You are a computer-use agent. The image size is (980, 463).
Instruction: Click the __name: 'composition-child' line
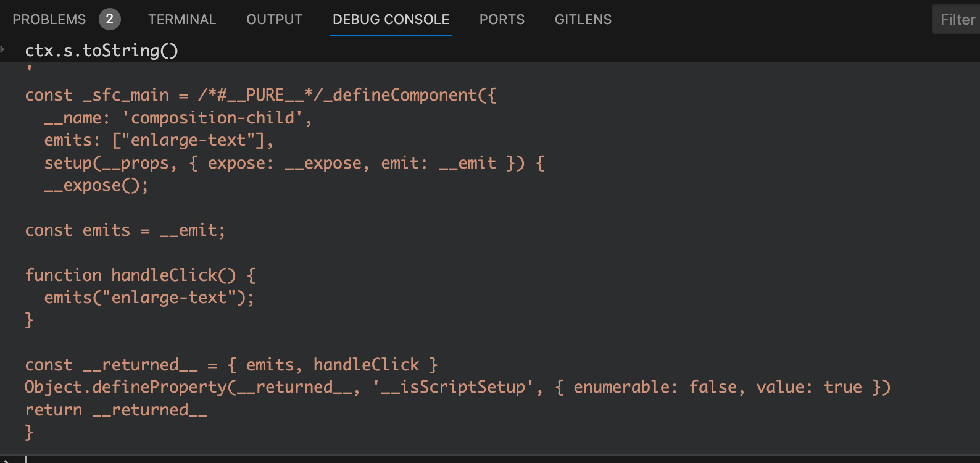pyautogui.click(x=178, y=117)
